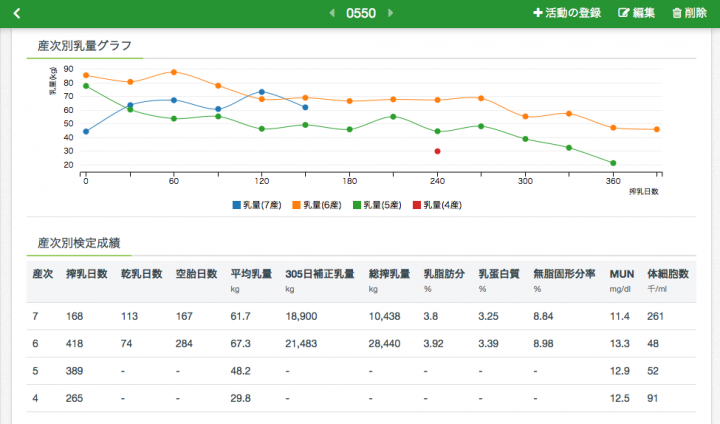The image size is (720, 424).
Task: Toggle the 乳量(7産) legend series
Action: (x=259, y=204)
